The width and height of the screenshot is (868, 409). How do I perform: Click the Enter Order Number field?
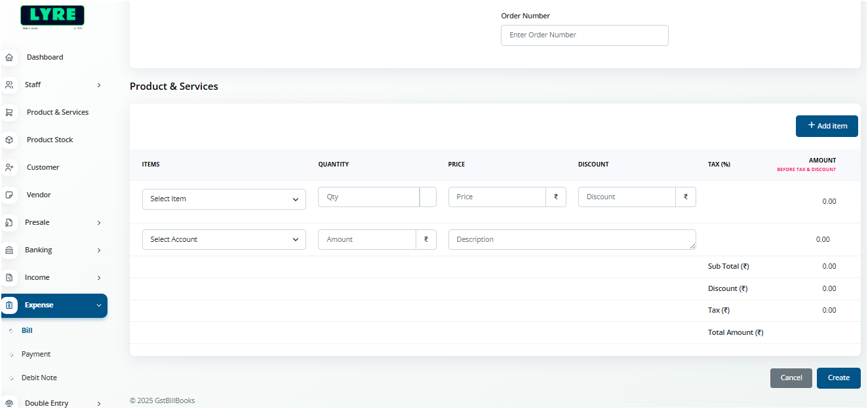pyautogui.click(x=584, y=35)
